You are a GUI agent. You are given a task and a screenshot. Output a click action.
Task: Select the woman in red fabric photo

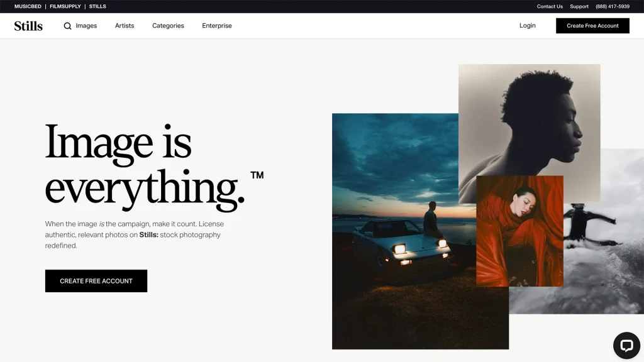coord(519,231)
